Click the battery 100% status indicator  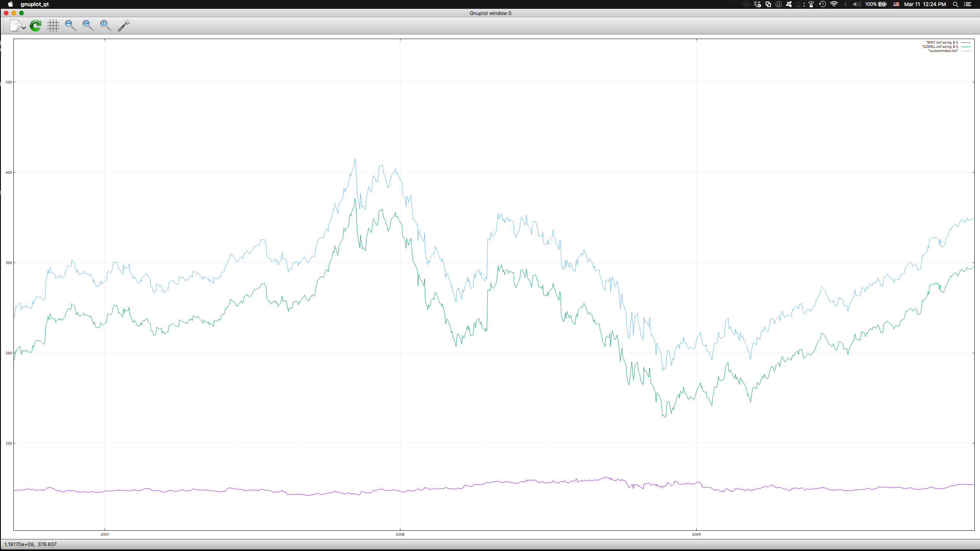pos(876,4)
